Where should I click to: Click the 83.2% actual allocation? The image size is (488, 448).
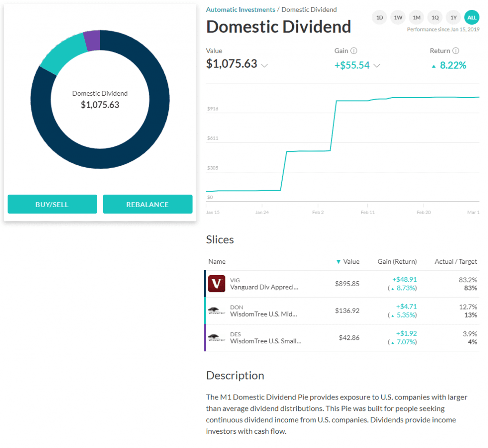pyautogui.click(x=468, y=280)
